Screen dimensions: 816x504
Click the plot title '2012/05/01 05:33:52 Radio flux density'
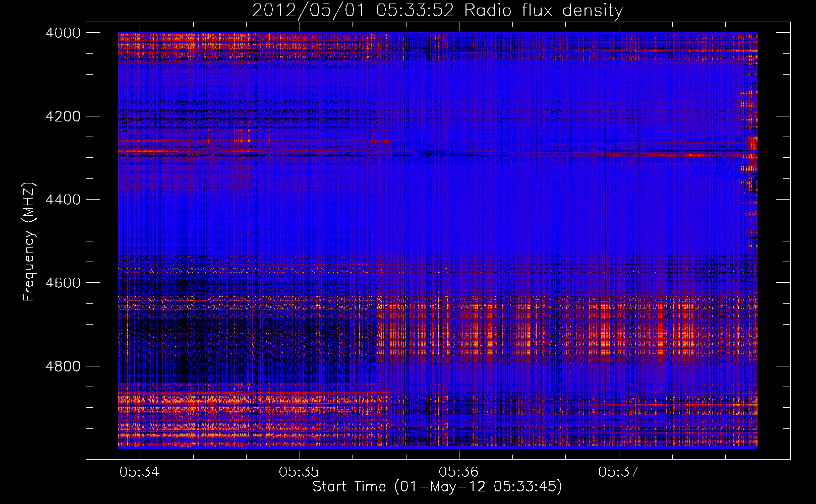(437, 10)
